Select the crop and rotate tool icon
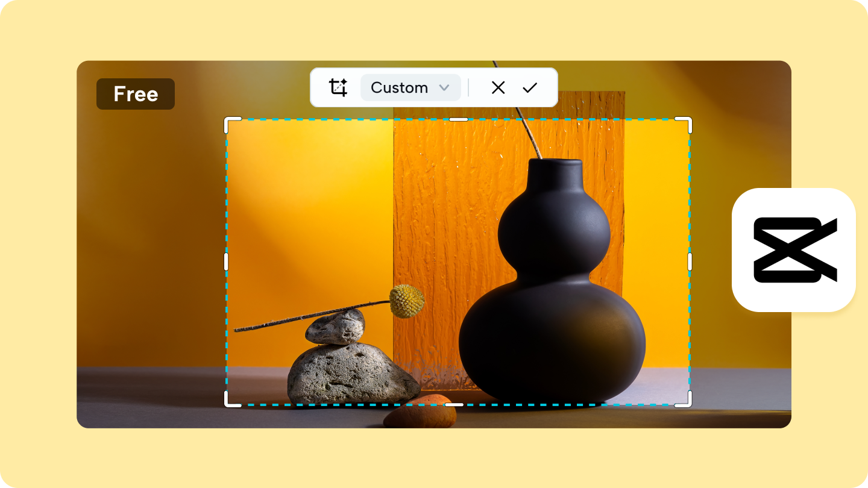 338,87
